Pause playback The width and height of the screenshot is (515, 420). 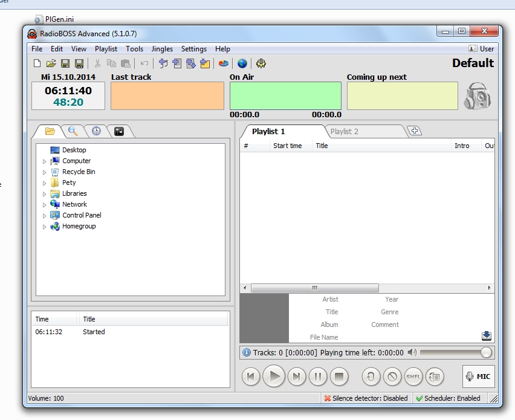click(317, 376)
